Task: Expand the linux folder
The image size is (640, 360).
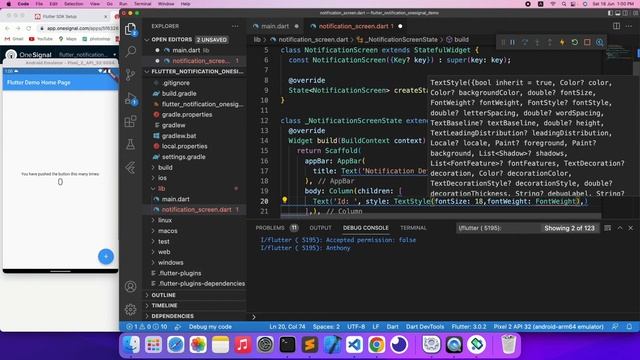Action: [x=164, y=220]
